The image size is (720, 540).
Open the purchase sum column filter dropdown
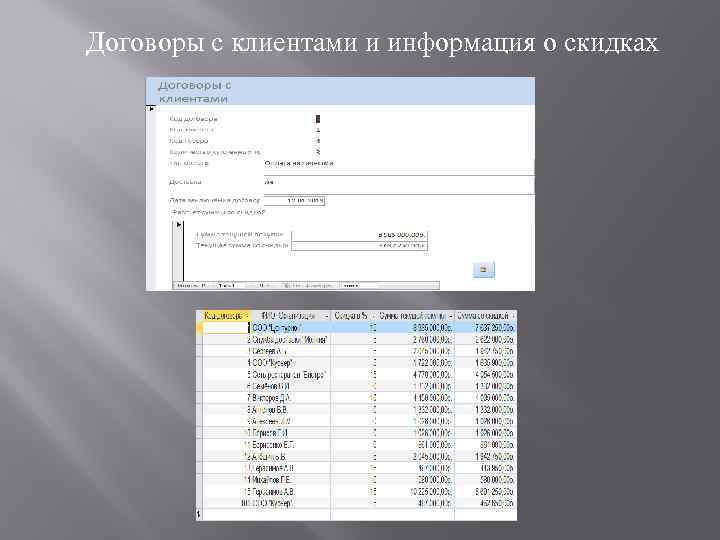[x=450, y=316]
